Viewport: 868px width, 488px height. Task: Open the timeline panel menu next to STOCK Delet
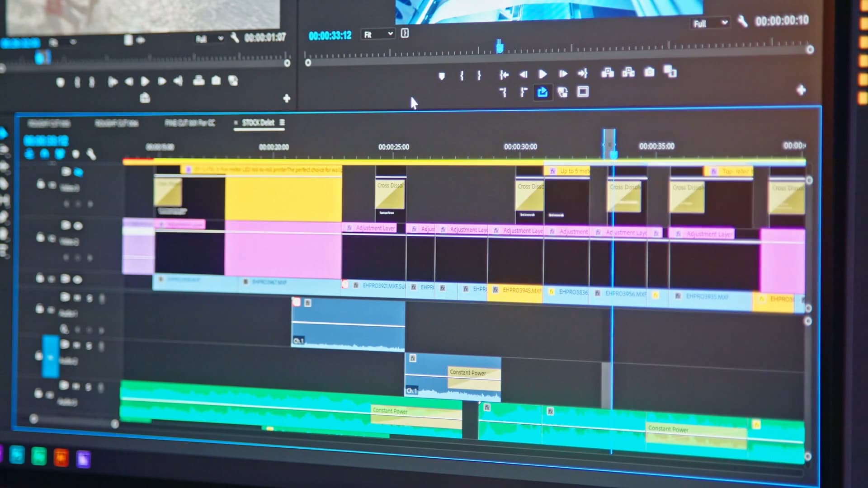(283, 122)
